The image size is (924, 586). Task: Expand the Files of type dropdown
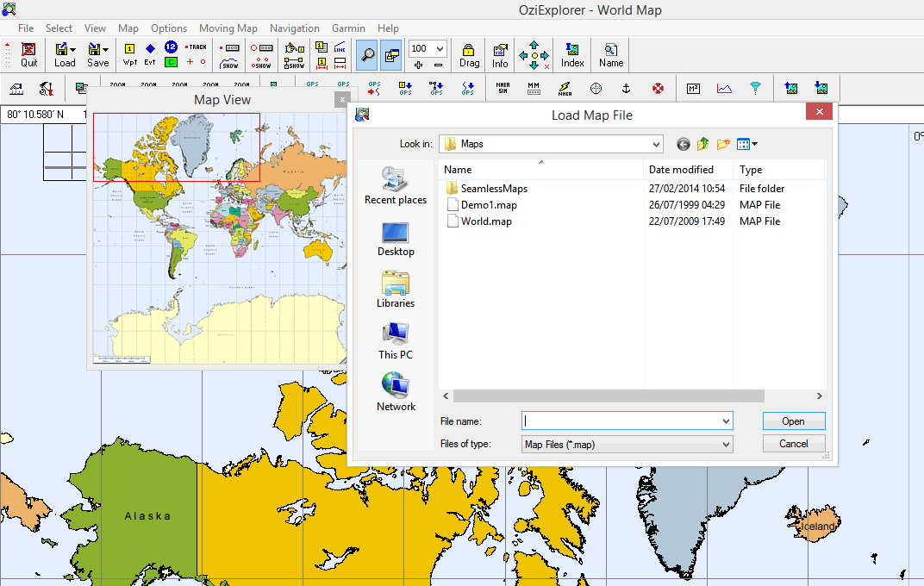[726, 445]
